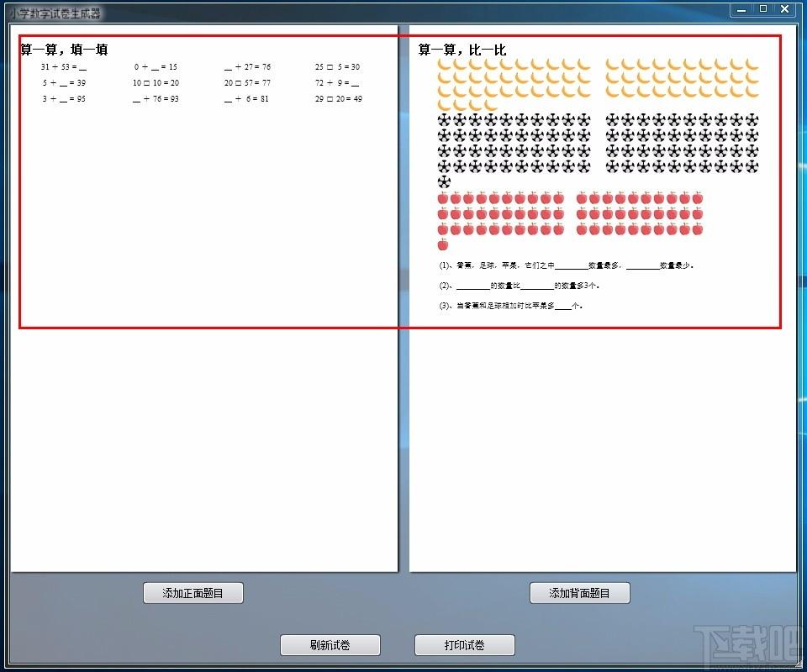Click the 添加正面题目 button
Screen dimensions: 807x672
coord(193,593)
